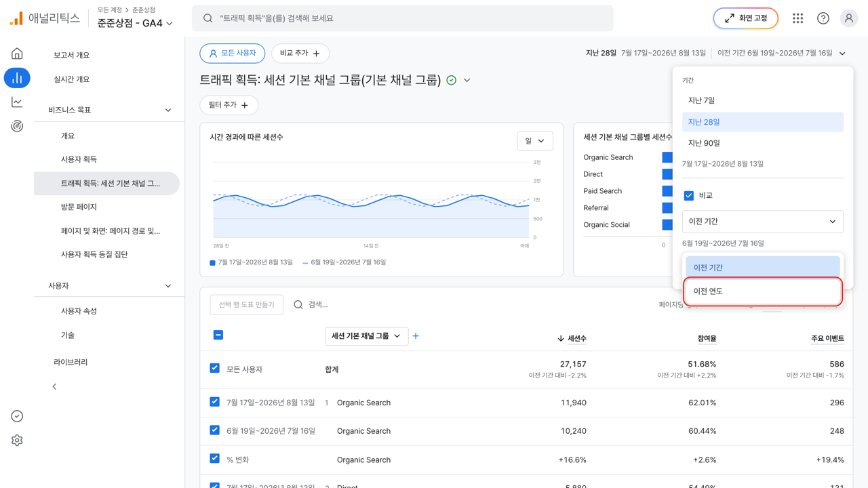Viewport: 868px width, 488px height.
Task: Open the date range chevron at top right
Action: pos(842,54)
